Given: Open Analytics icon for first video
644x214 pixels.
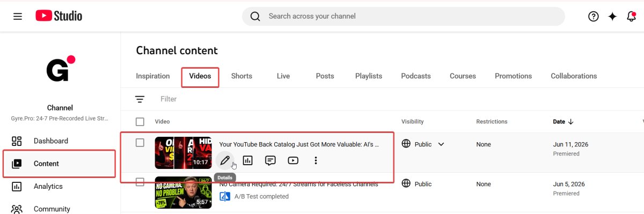Looking at the screenshot, I should tap(248, 160).
